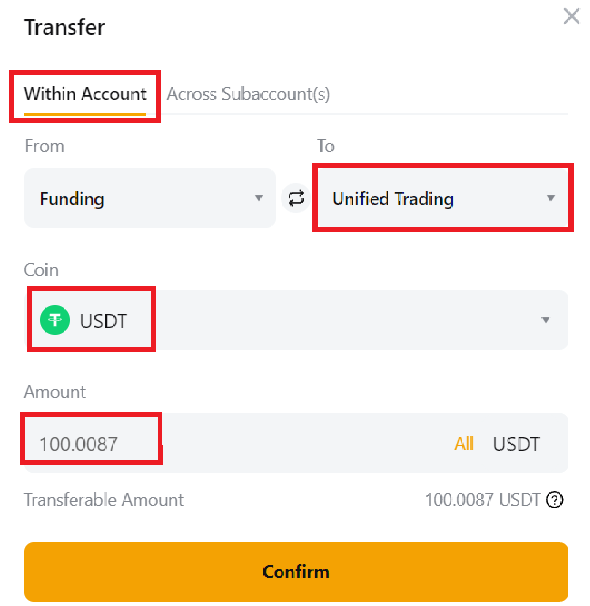Click the 100.0087 USDT transferable value
This screenshot has height=606, width=590.
coord(482,500)
